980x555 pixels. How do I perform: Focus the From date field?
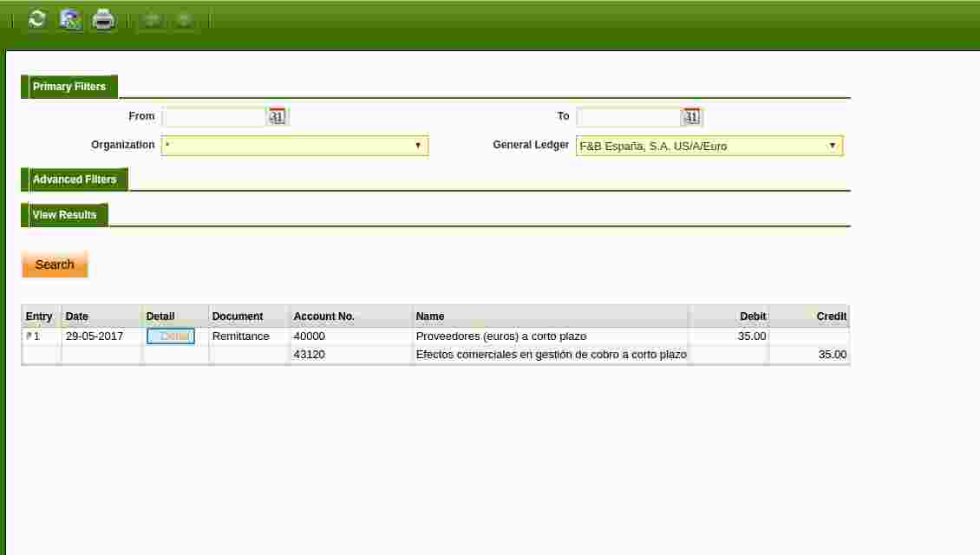(213, 117)
